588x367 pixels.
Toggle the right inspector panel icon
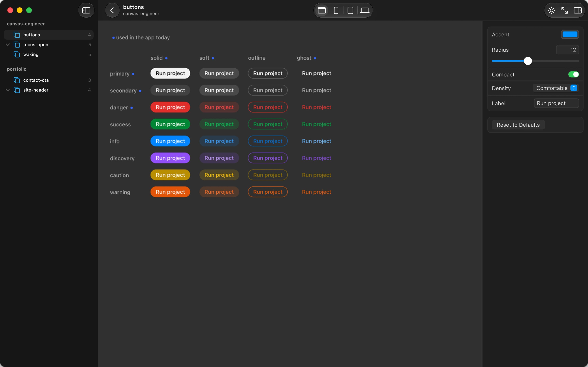(578, 10)
